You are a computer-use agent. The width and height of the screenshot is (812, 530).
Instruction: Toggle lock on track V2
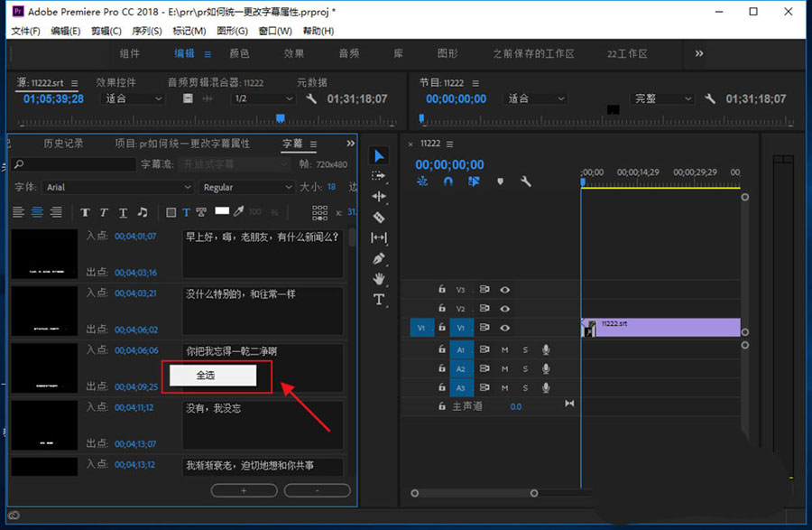pyautogui.click(x=442, y=309)
